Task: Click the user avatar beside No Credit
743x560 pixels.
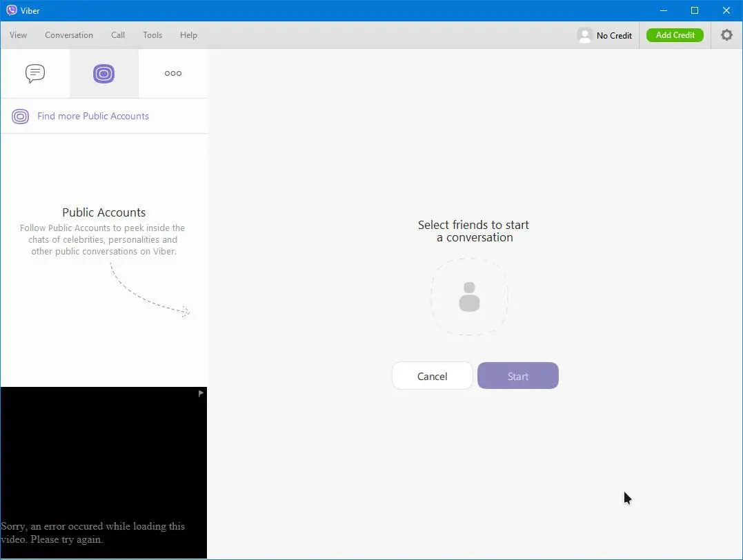Action: 585,36
